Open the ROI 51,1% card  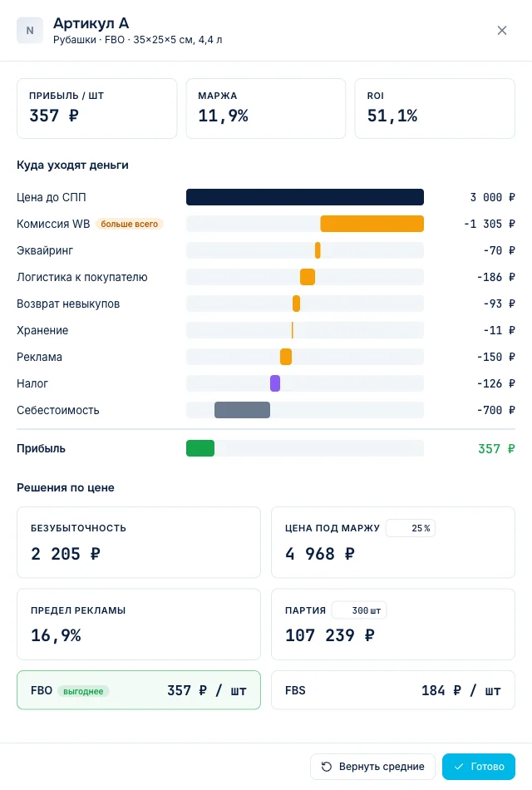coord(435,108)
